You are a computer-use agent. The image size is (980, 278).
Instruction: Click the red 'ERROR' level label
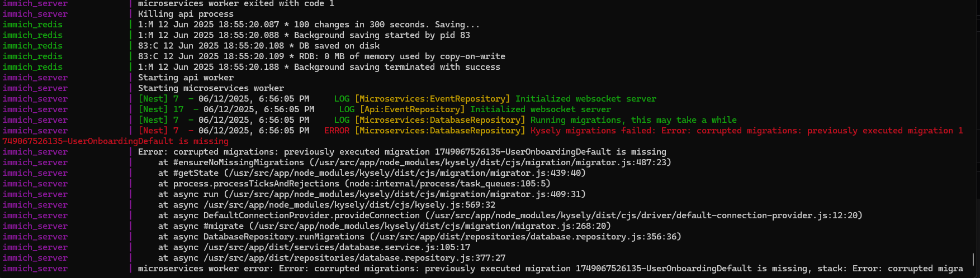(x=337, y=131)
